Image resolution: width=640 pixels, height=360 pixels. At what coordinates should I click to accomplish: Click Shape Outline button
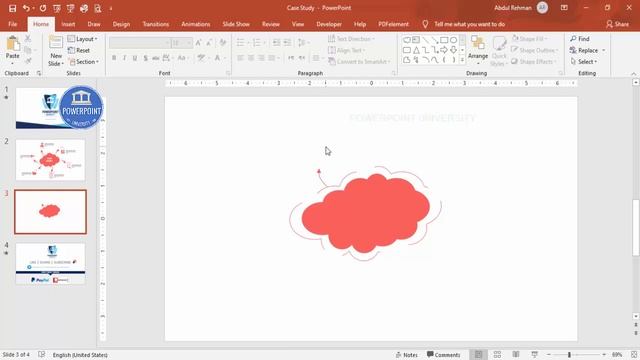(x=535, y=50)
